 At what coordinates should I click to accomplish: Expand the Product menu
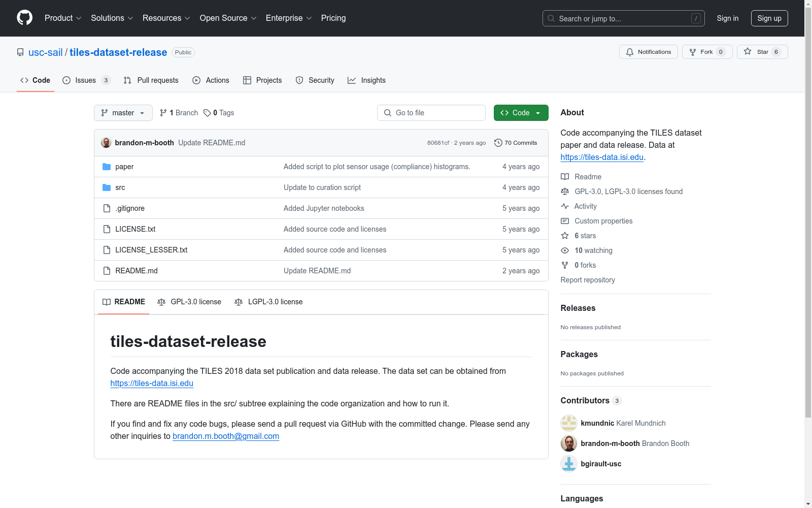pos(63,18)
